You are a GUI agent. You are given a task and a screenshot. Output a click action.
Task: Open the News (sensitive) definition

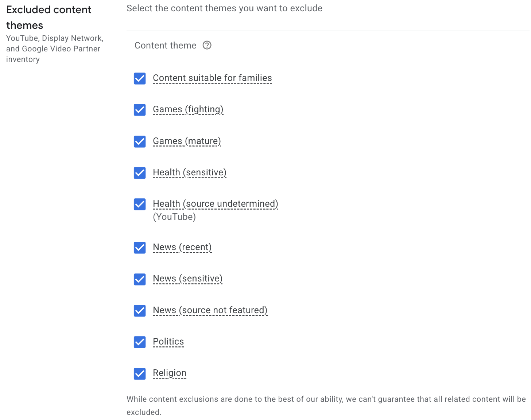pyautogui.click(x=187, y=278)
